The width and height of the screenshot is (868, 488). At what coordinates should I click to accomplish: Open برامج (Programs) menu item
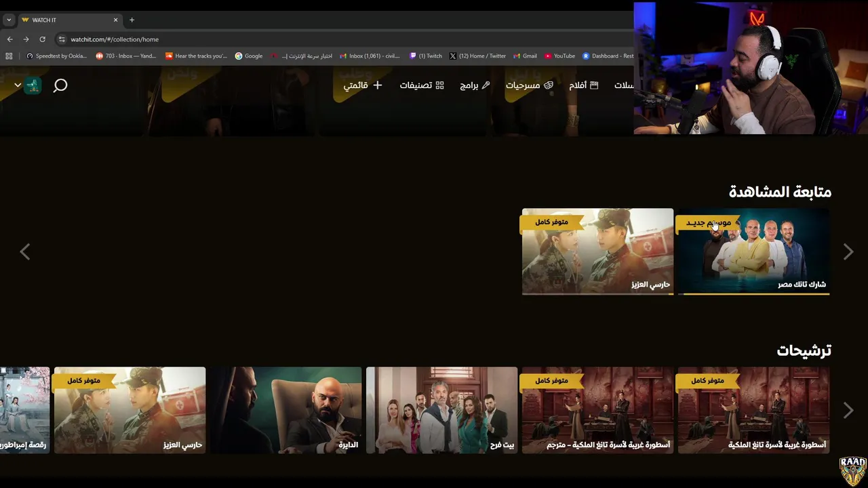[x=475, y=85]
